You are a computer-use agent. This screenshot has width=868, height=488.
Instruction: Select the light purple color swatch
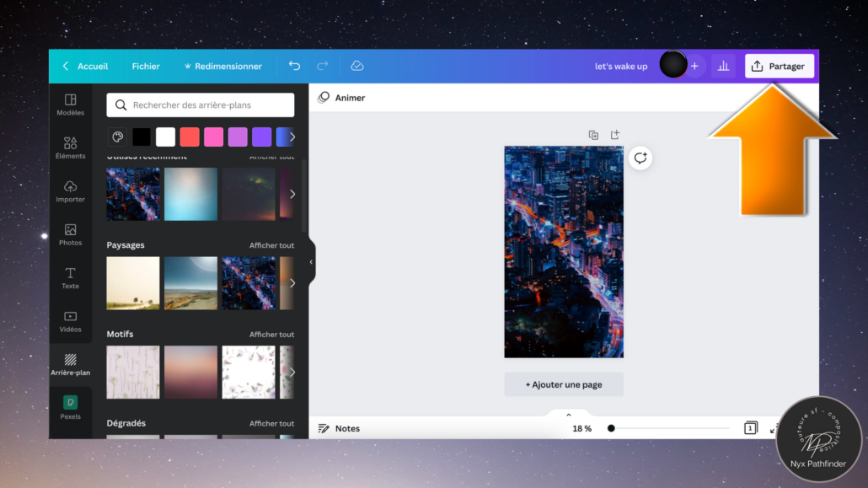tap(238, 137)
